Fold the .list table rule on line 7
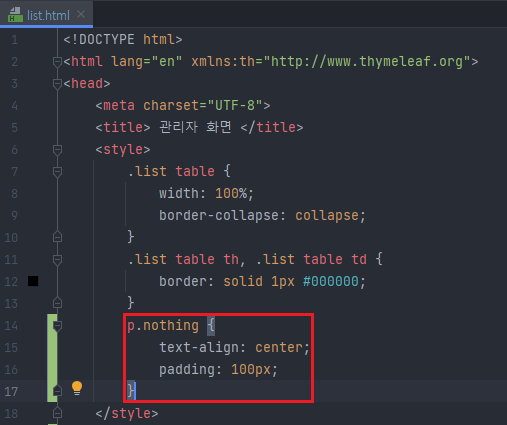 point(57,172)
